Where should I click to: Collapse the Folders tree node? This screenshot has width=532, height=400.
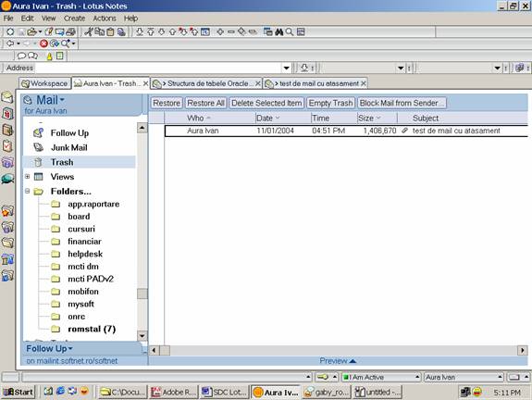[28, 191]
